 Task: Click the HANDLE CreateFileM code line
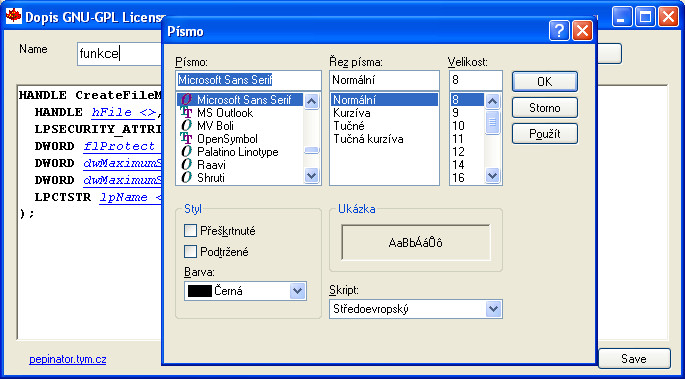pos(90,95)
